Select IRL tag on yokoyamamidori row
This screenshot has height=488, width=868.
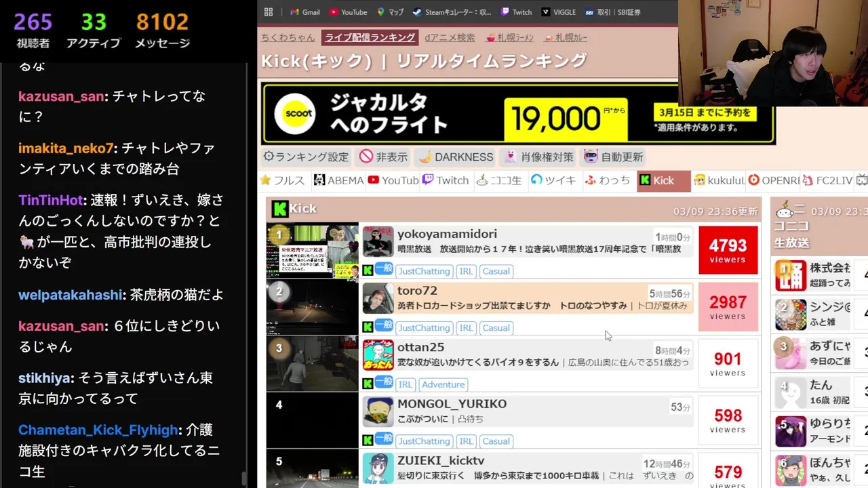pyautogui.click(x=466, y=271)
